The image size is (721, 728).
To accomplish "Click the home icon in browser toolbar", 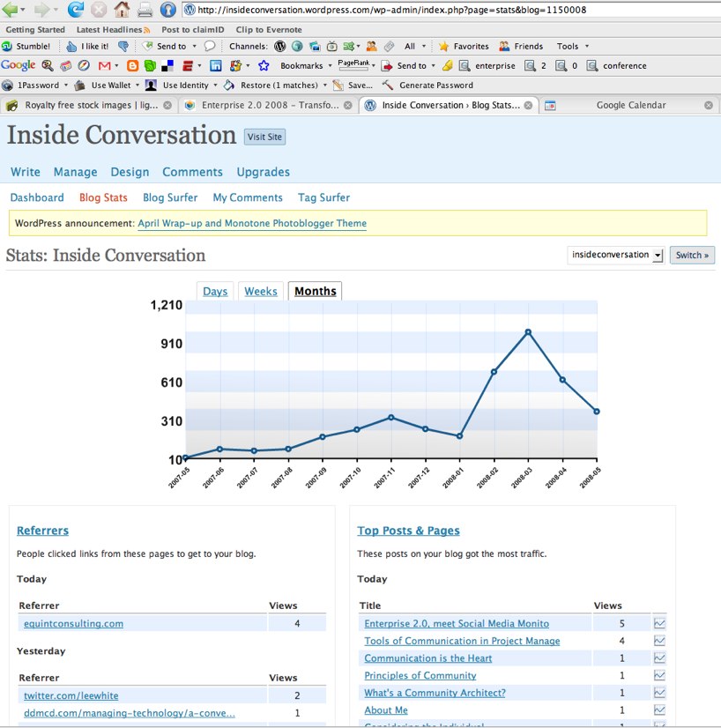I will 122,11.
